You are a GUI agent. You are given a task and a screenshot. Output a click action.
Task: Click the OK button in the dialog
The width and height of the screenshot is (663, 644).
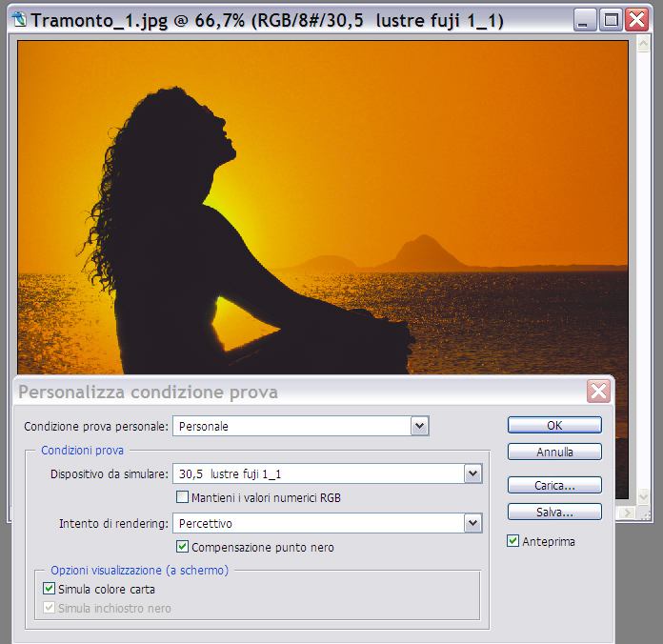554,425
